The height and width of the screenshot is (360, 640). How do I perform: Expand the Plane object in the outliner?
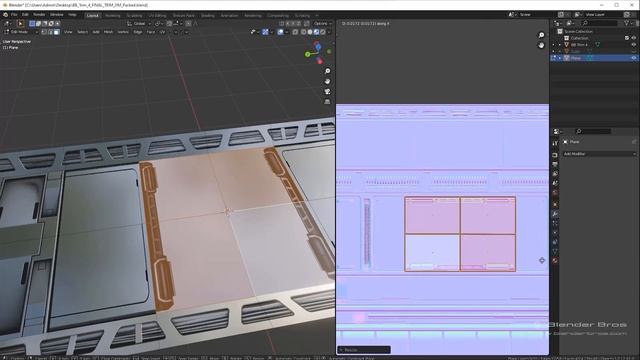tap(560, 58)
